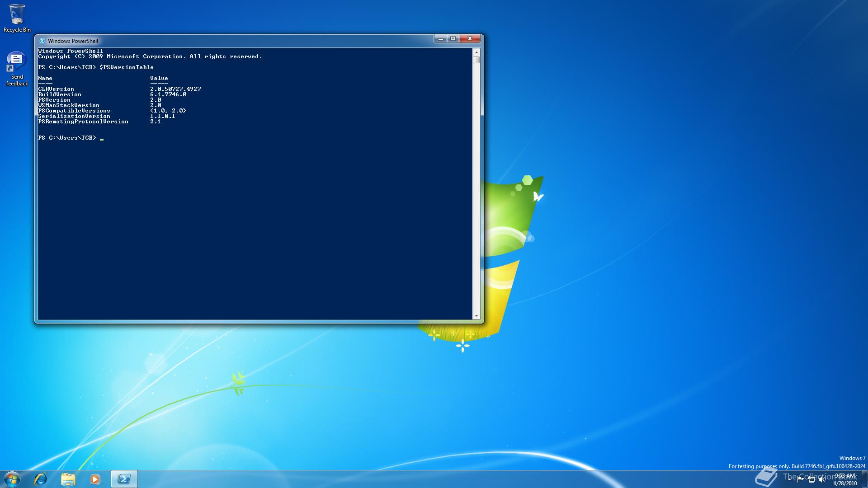Click the Value column header
Viewport: 868px width, 488px height.
tap(159, 78)
